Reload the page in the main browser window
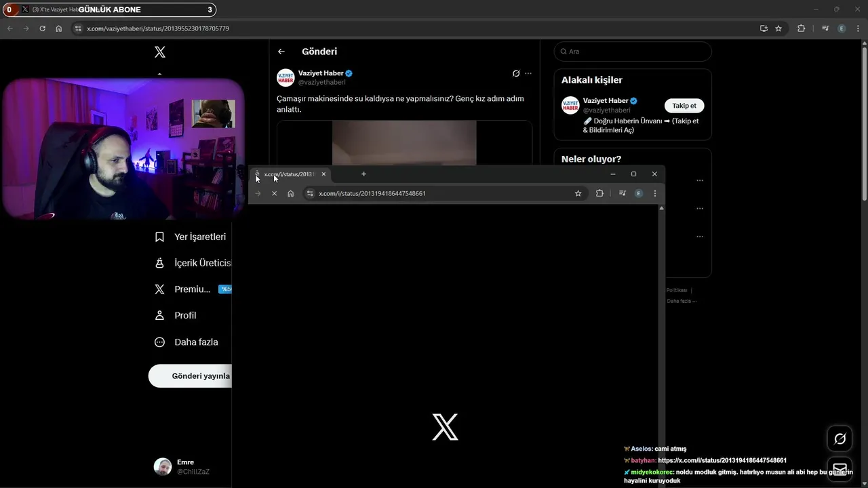 (x=42, y=28)
